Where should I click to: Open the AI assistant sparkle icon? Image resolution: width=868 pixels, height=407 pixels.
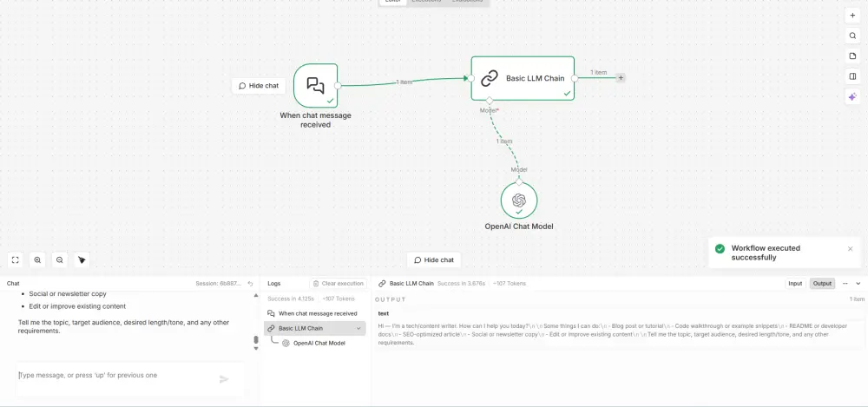tap(852, 97)
